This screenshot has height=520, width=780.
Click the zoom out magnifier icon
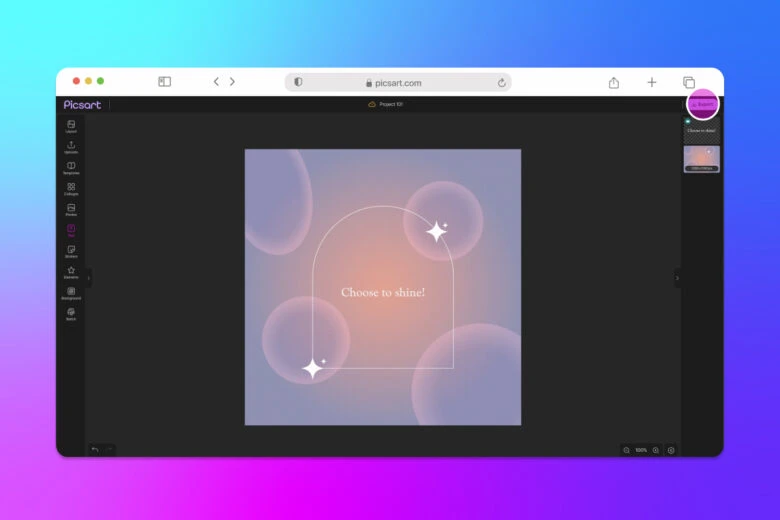pyautogui.click(x=627, y=450)
